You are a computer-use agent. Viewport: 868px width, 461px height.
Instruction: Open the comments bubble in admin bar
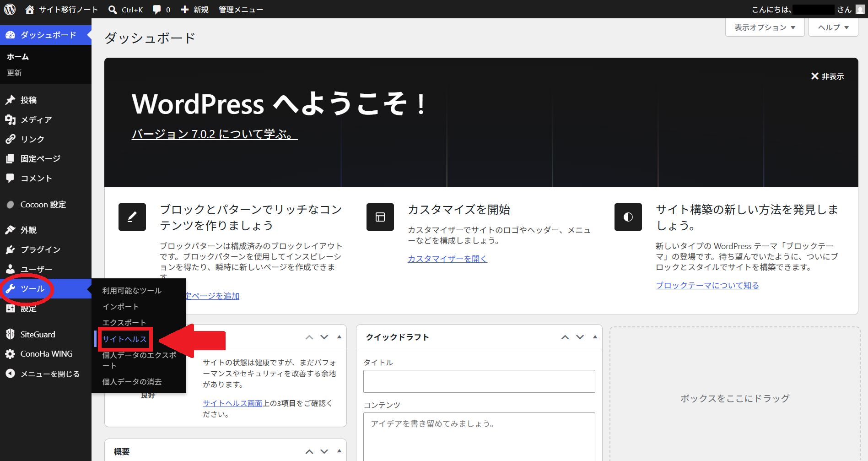[x=156, y=9]
